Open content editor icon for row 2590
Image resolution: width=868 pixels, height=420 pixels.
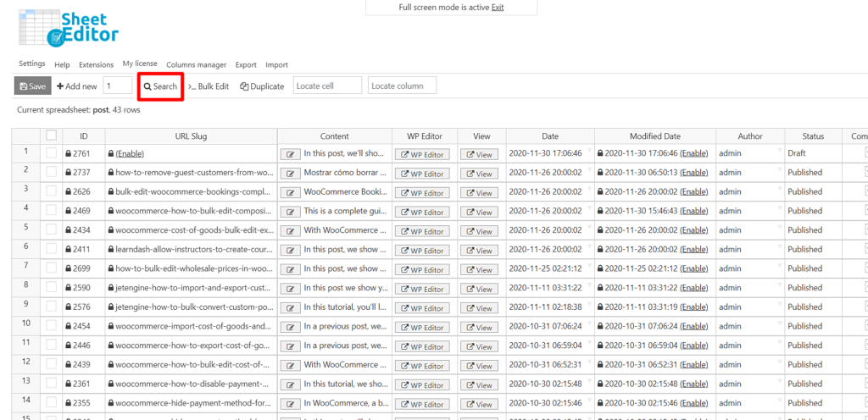[290, 289]
